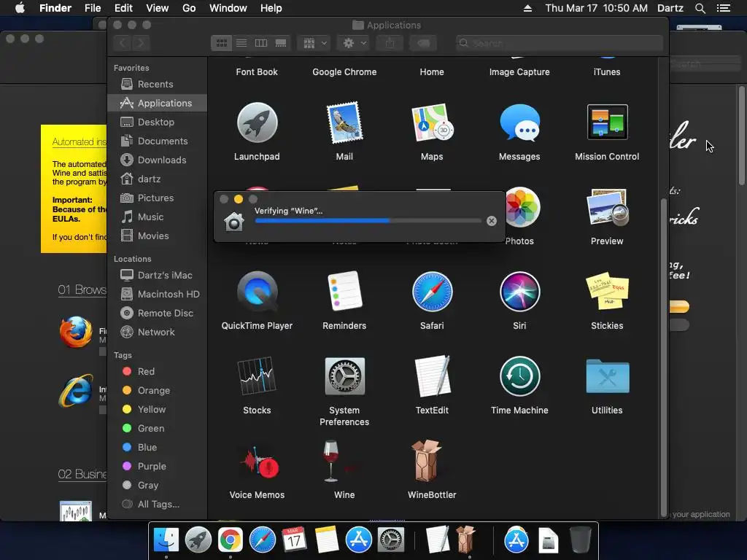The height and width of the screenshot is (560, 747).
Task: Select the Red tag
Action: pos(158,371)
